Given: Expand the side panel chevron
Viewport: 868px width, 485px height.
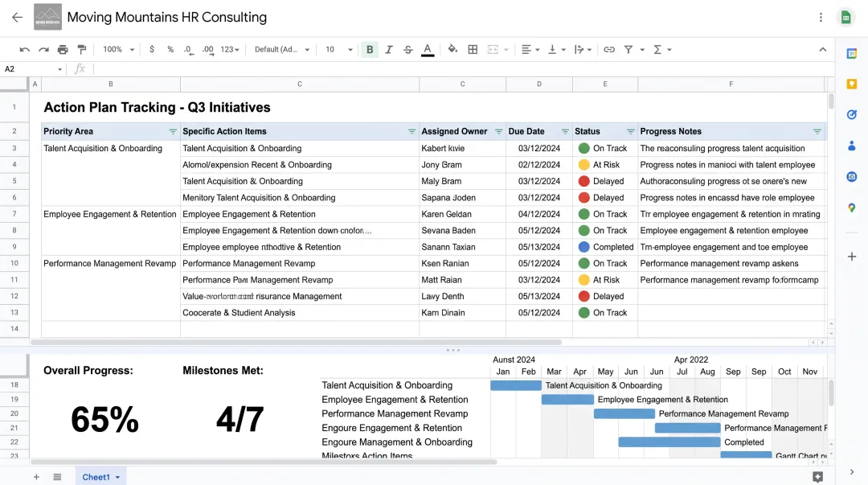Looking at the screenshot, I should pyautogui.click(x=851, y=472).
